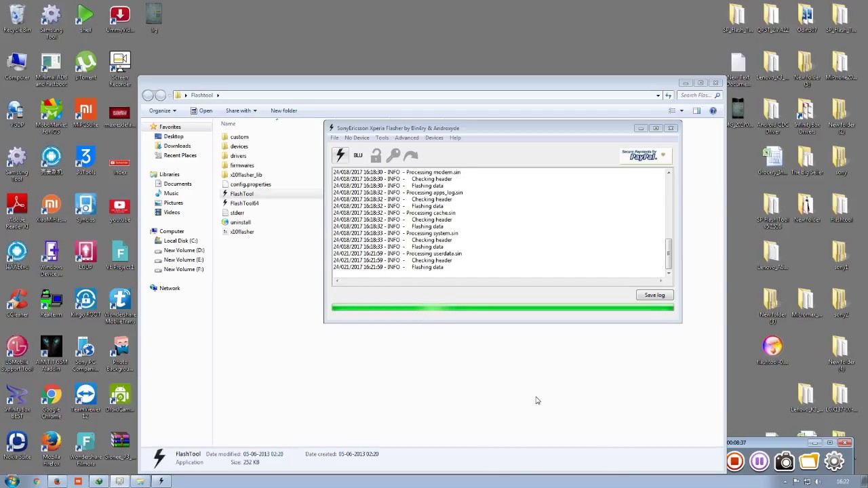Screen dimensions: 868x488
Task: Open the Devices menu in Flashtool
Action: point(434,138)
